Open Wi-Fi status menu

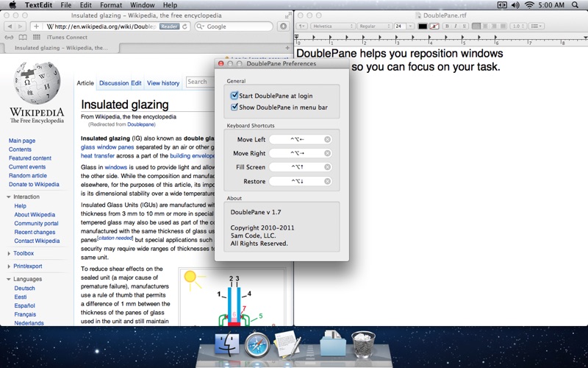coord(529,5)
